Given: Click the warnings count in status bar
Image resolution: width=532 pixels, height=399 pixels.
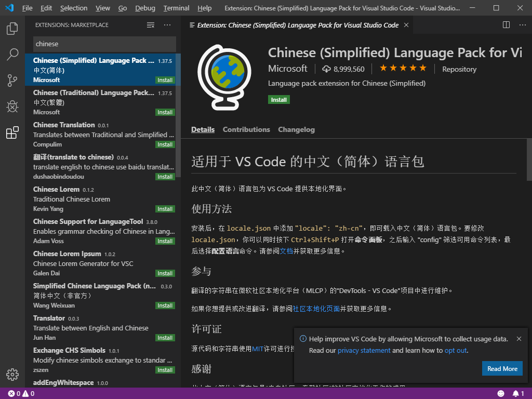Looking at the screenshot, I should (29, 394).
